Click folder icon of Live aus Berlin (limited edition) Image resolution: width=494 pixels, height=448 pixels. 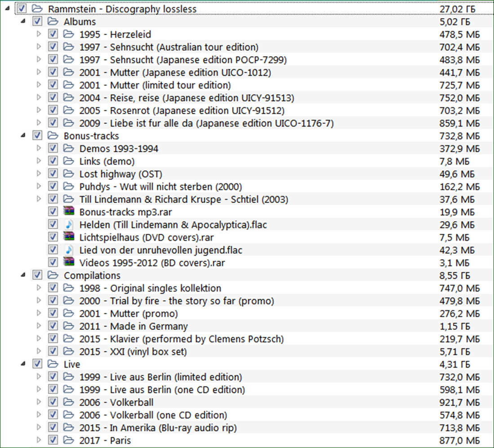coord(68,377)
